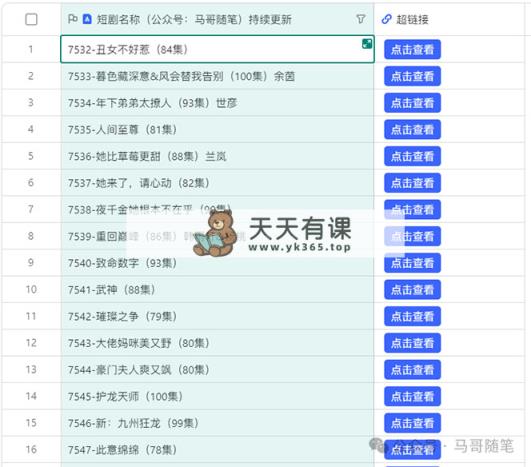Select row number 16
Screen dimensions: 531x467
pyautogui.click(x=31, y=450)
